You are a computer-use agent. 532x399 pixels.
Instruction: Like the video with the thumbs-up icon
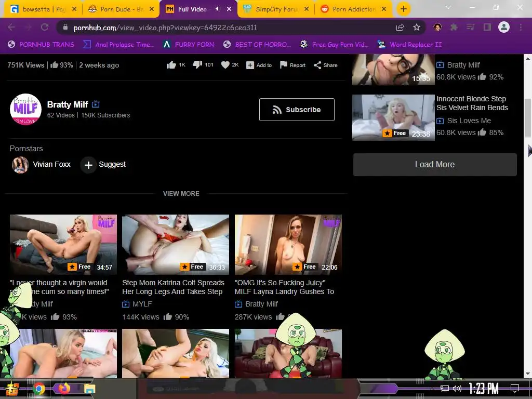pos(171,65)
